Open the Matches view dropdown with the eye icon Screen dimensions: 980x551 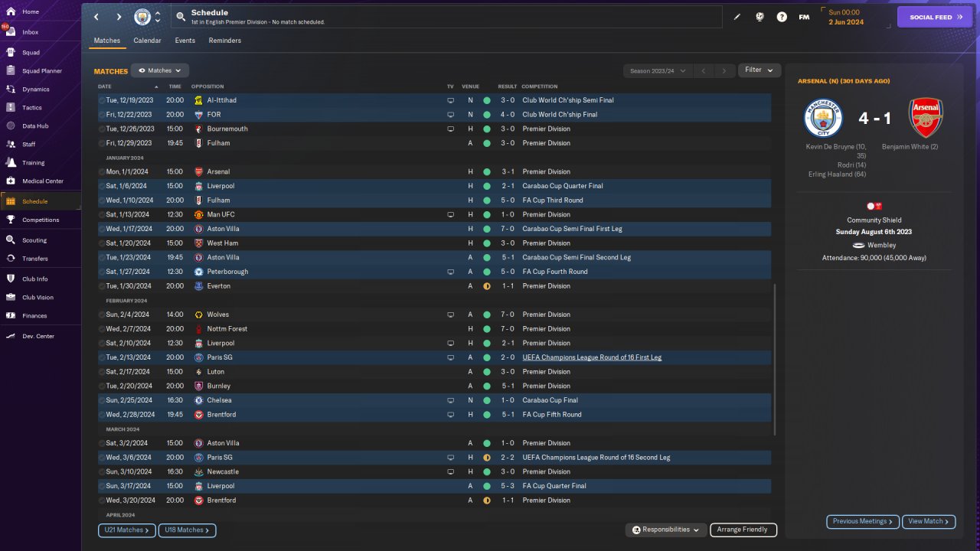[x=160, y=70]
